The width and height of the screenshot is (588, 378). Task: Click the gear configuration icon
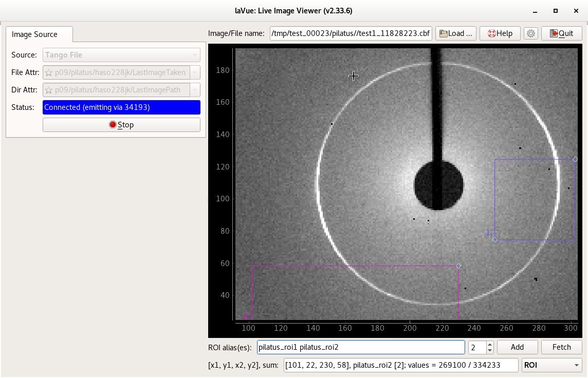(x=531, y=33)
